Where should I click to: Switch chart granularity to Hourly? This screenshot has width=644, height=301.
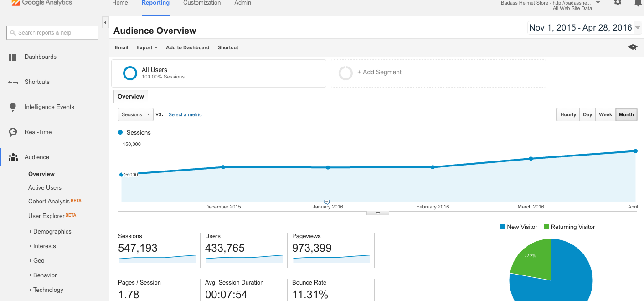coord(568,114)
